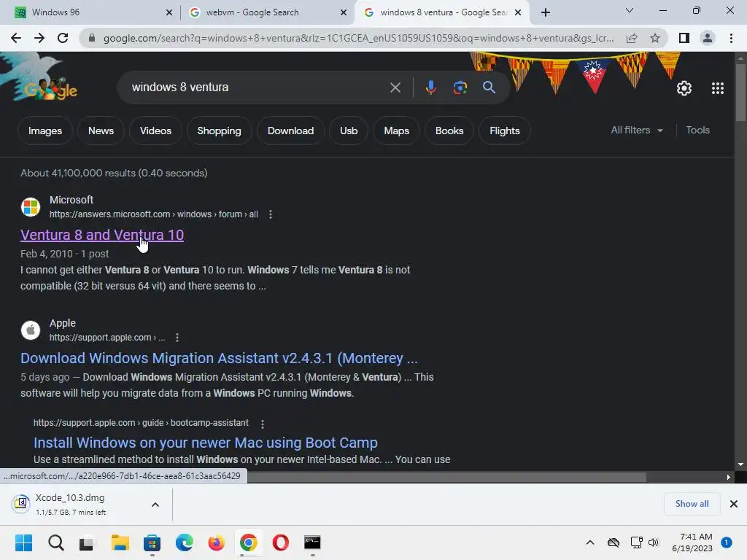747x560 pixels.
Task: Apply the Download filter chip
Action: click(290, 131)
